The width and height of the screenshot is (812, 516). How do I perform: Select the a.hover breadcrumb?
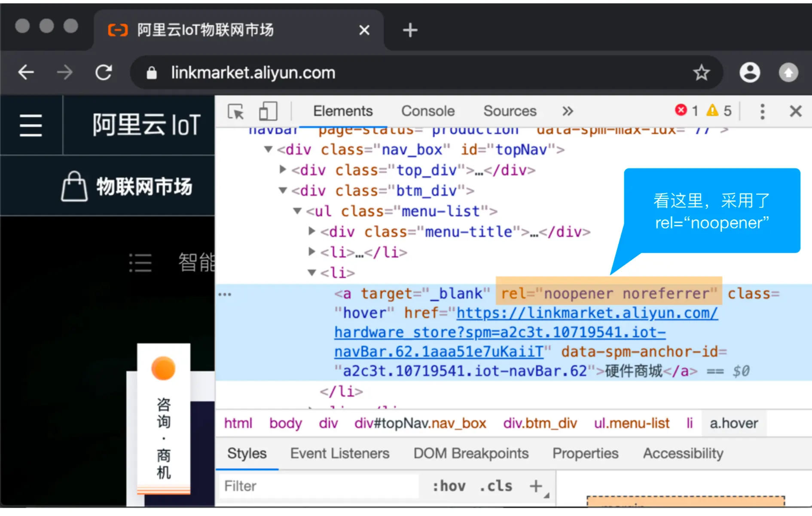(x=734, y=423)
